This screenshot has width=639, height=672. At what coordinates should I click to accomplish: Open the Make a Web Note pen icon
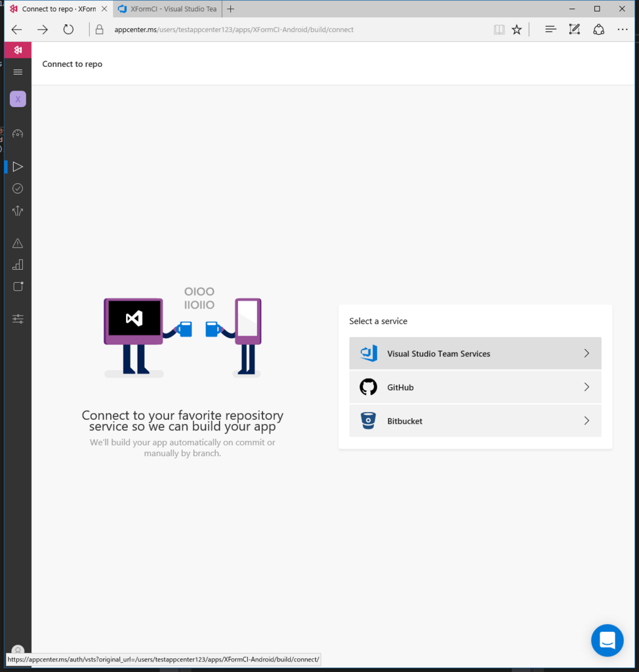pyautogui.click(x=574, y=29)
